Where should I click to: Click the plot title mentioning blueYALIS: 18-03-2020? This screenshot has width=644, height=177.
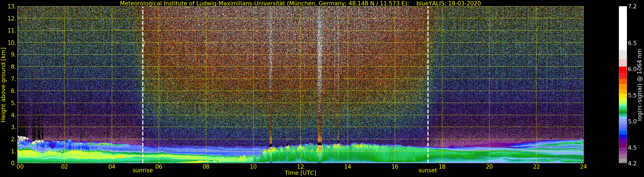(x=300, y=3)
